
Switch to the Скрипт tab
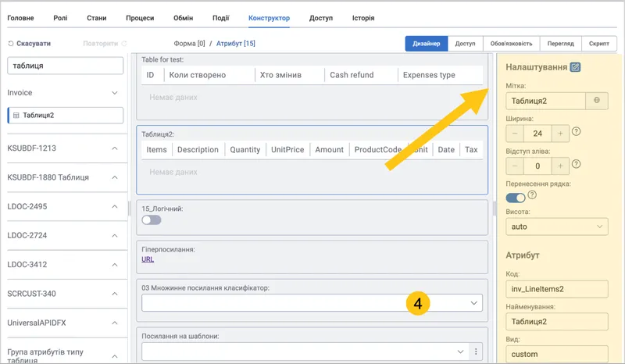point(599,44)
